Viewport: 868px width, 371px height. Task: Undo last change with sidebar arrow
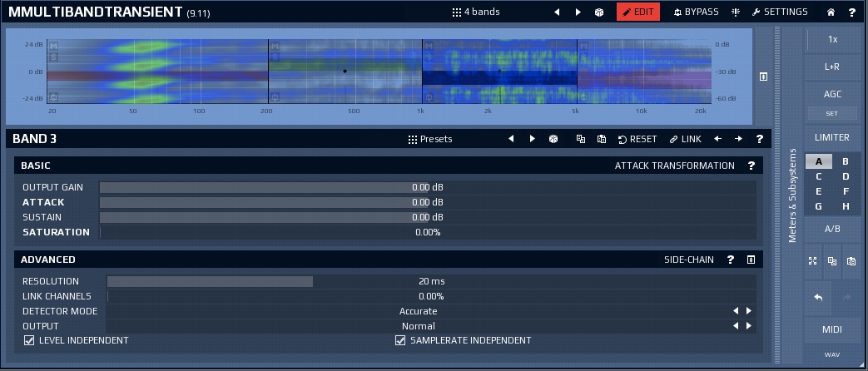coord(818,298)
